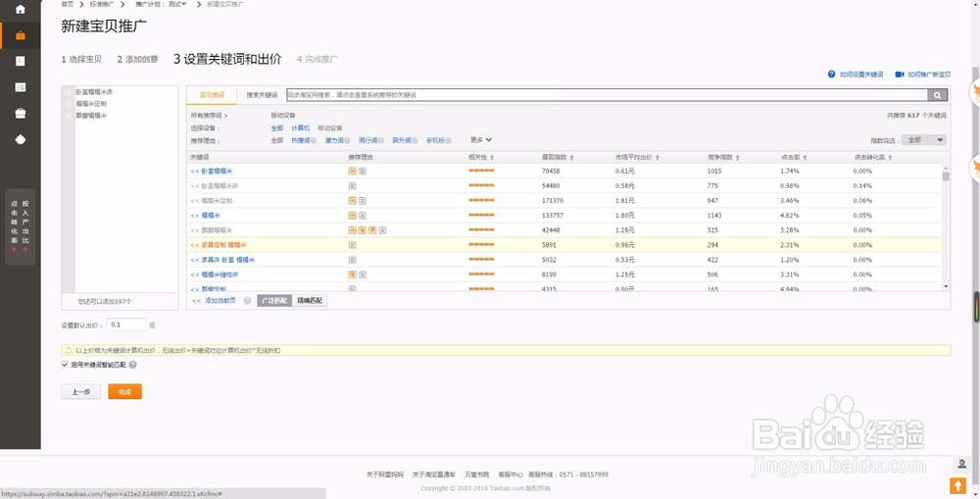Click 热搜词 recommendation filter

point(300,141)
